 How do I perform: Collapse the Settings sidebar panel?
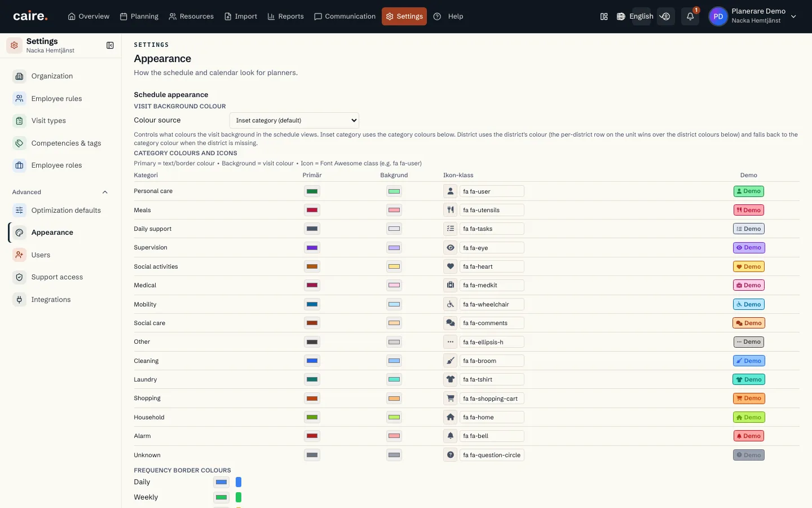[x=110, y=45]
